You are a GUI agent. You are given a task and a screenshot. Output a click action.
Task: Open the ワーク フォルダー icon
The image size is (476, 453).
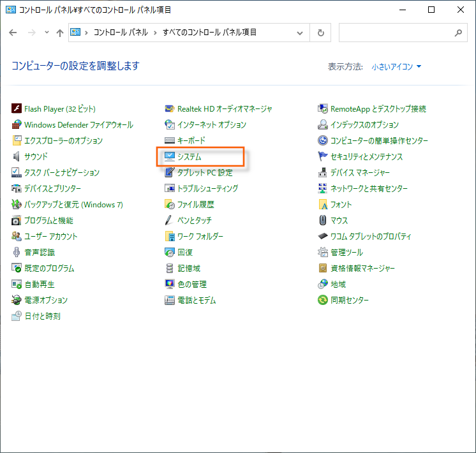point(169,236)
